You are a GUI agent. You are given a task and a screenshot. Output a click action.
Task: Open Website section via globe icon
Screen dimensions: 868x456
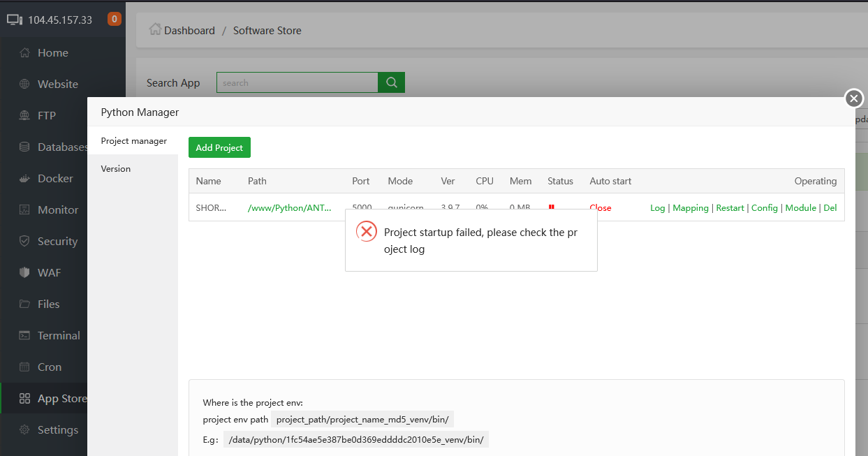click(25, 84)
